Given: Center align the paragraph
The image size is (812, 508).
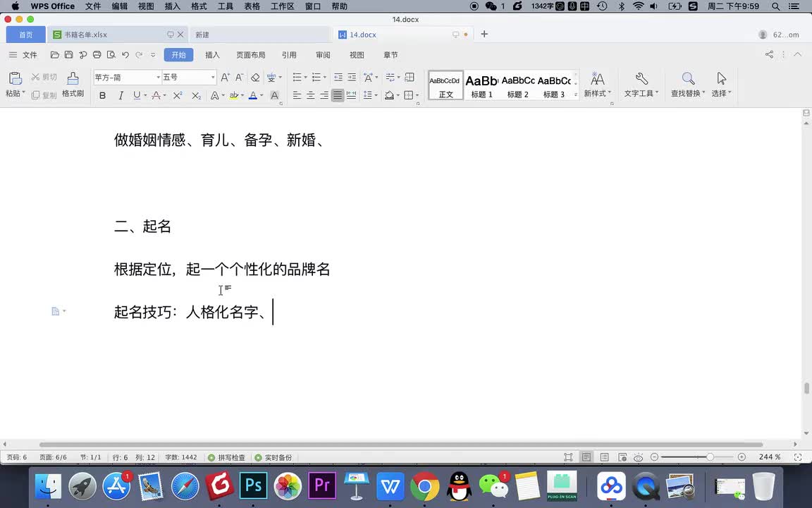Looking at the screenshot, I should pos(311,95).
